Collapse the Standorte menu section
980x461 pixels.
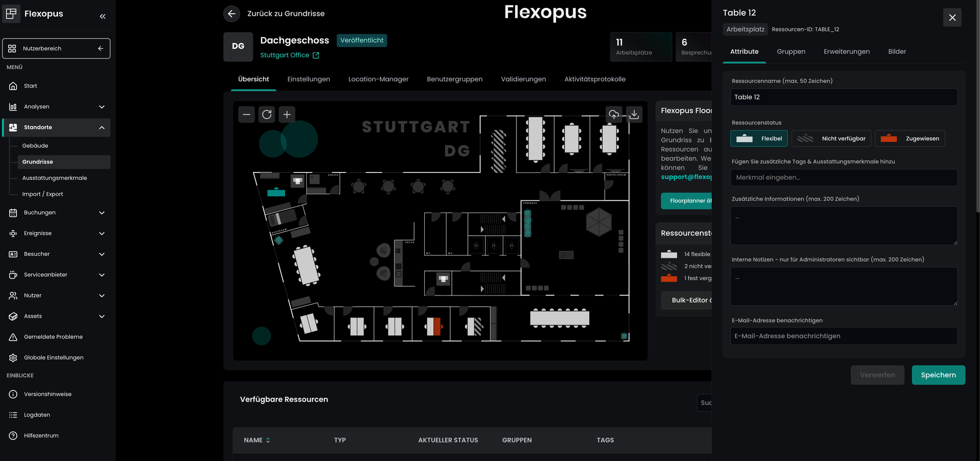tap(101, 127)
